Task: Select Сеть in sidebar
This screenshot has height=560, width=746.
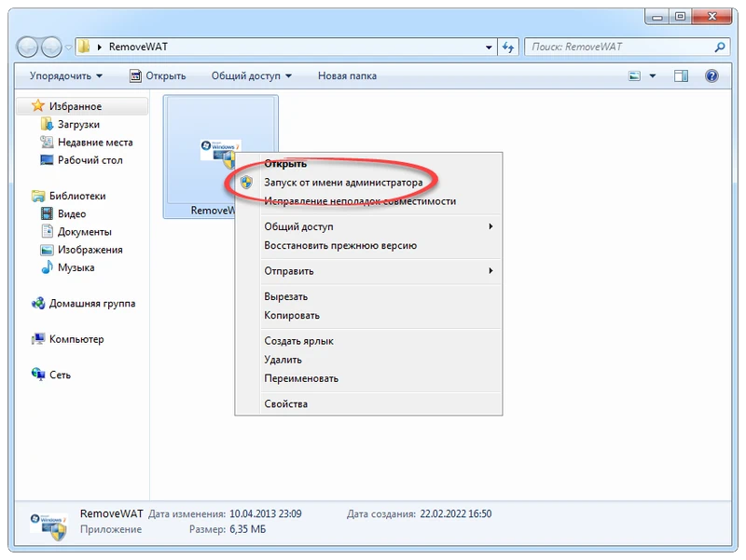Action: pyautogui.click(x=60, y=376)
